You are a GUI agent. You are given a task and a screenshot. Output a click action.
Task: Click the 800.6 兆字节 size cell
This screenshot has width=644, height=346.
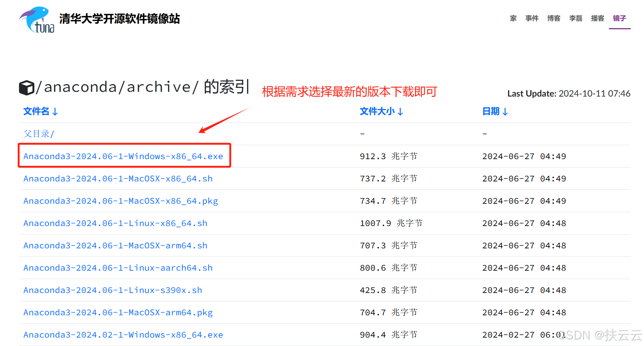point(389,268)
